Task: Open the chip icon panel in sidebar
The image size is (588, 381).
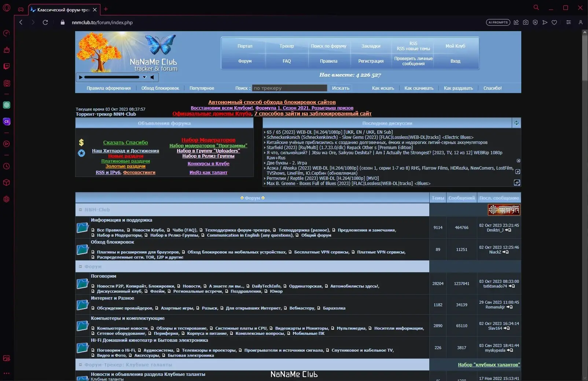Action: pyautogui.click(x=7, y=83)
